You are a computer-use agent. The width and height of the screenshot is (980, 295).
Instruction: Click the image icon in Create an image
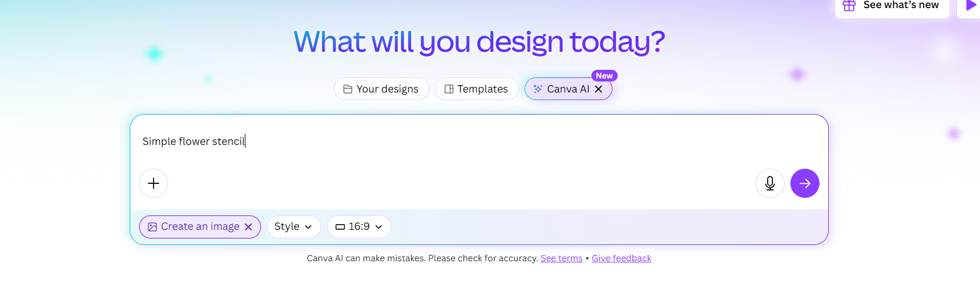(x=152, y=227)
